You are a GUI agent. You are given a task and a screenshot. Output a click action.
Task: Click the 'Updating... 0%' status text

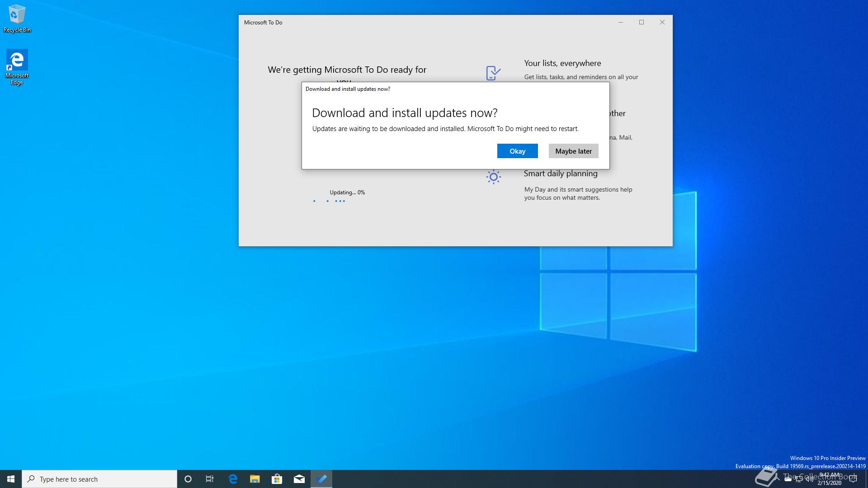pyautogui.click(x=347, y=192)
